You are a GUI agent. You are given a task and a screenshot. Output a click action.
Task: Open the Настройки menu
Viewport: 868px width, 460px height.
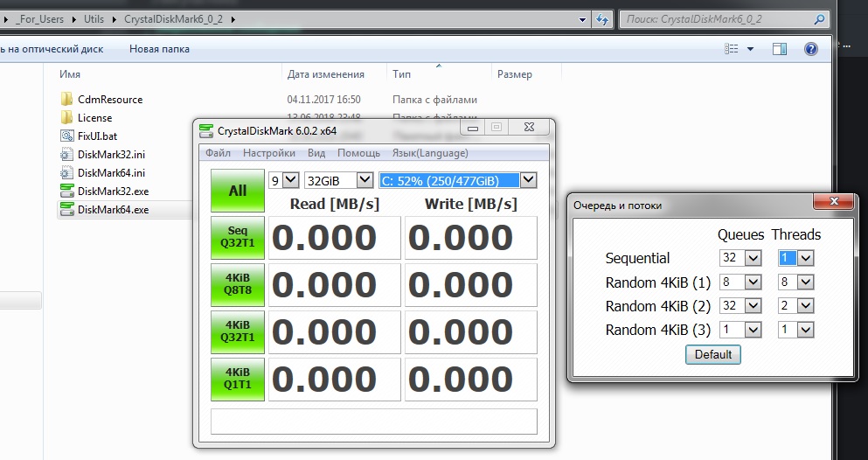(269, 153)
